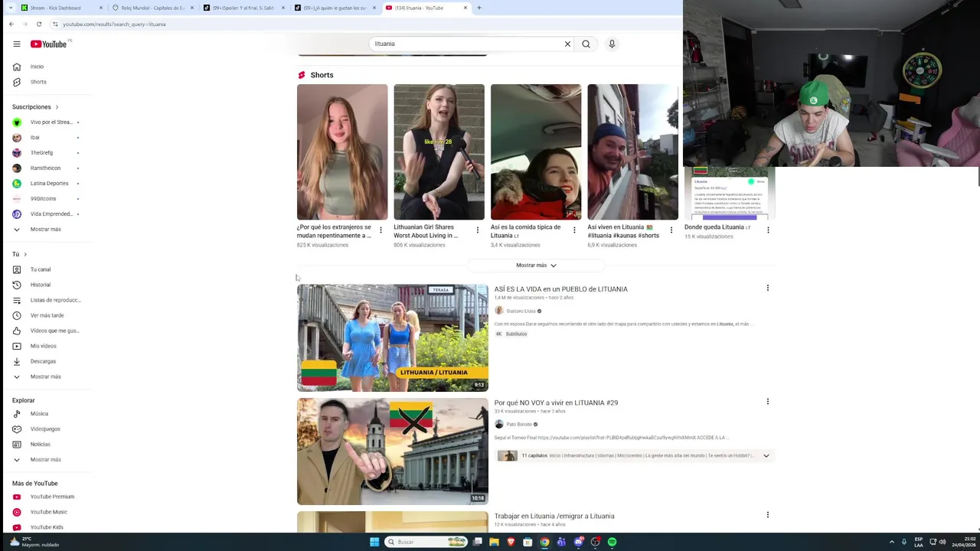The width and height of the screenshot is (980, 551).
Task: Play 'ASÍ ES LA VIDA en un PUEBLO' thumbnail
Action: [x=392, y=338]
